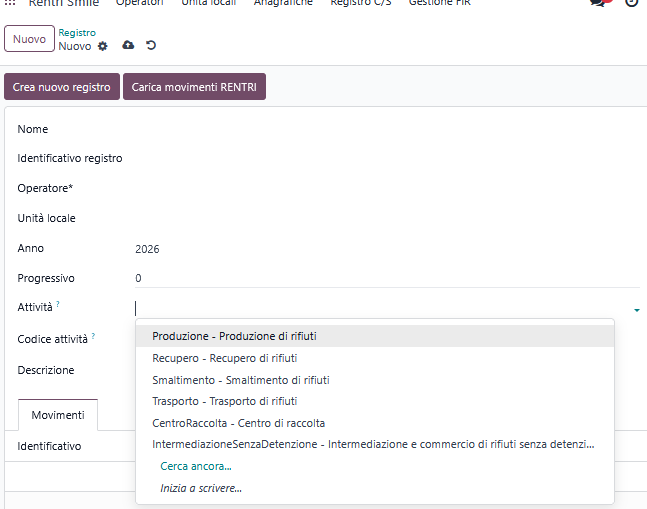The width and height of the screenshot is (647, 509).
Task: Click the Unità locale field
Action: (387, 218)
